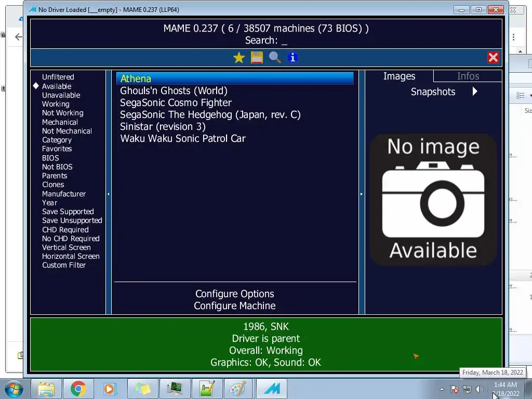Screen dimensions: 532x399
Task: Click the Search field in the header
Action: click(x=266, y=41)
